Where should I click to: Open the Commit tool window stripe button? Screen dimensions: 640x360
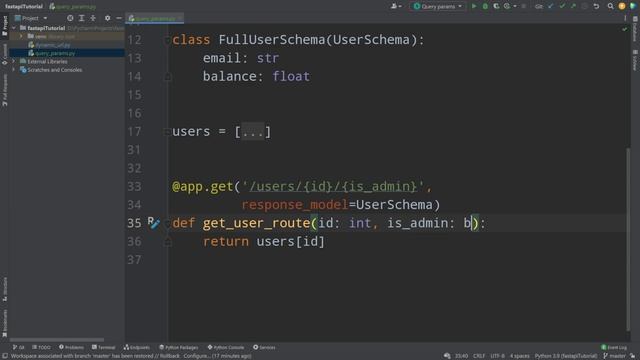4,54
